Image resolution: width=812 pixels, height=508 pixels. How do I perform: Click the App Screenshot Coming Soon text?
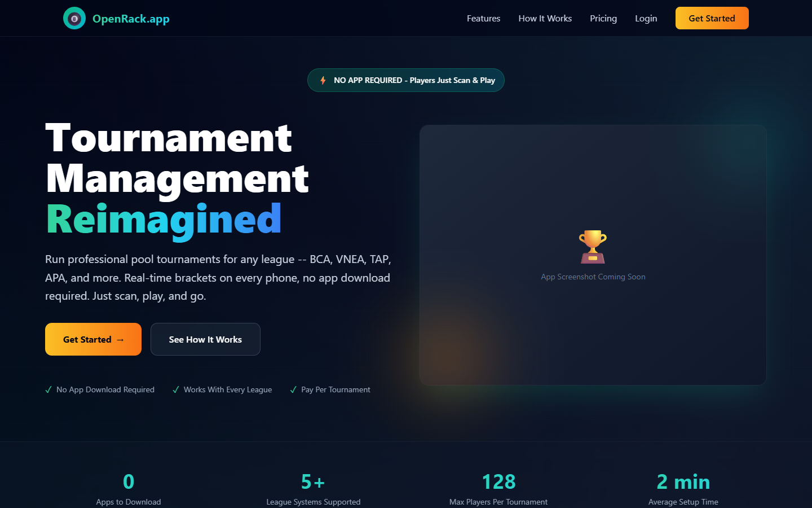(593, 277)
